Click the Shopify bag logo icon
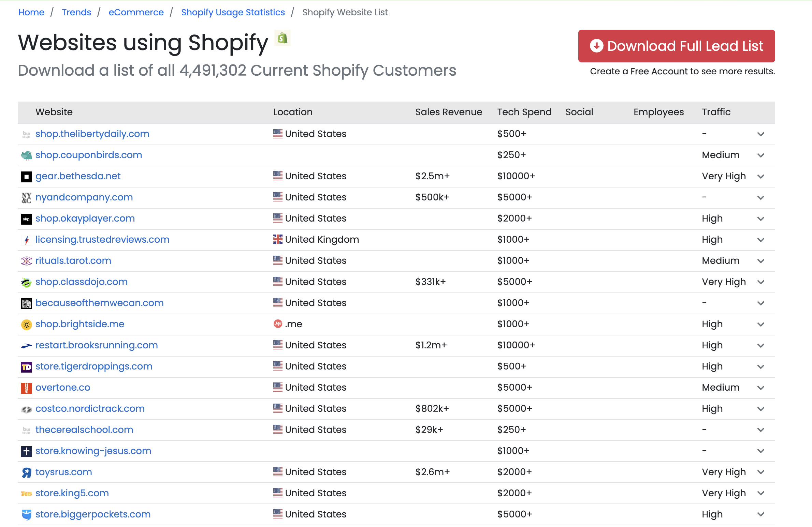 pos(282,38)
